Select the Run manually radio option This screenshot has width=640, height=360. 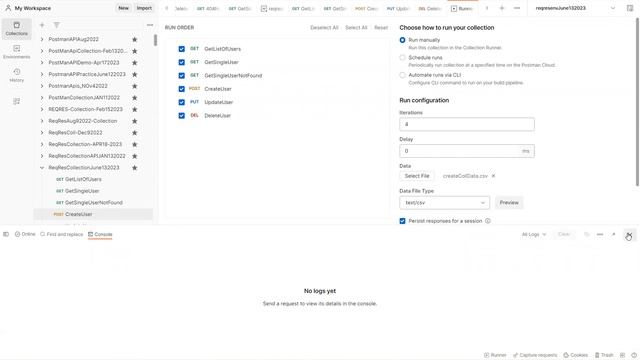(x=402, y=40)
